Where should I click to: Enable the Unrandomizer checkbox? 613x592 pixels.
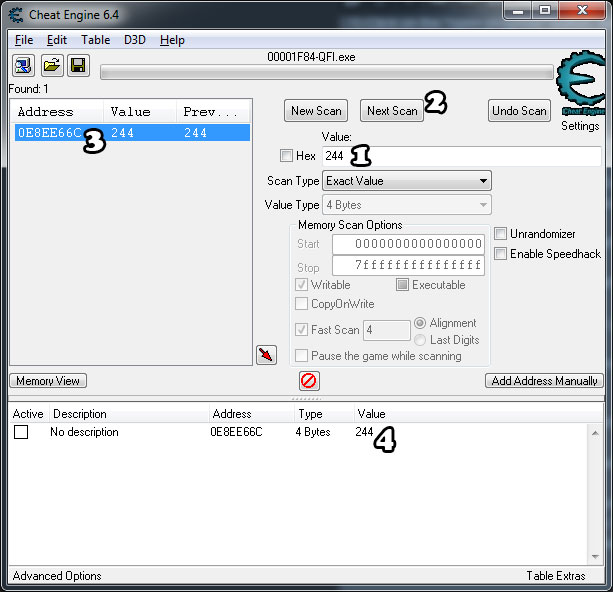(x=500, y=234)
